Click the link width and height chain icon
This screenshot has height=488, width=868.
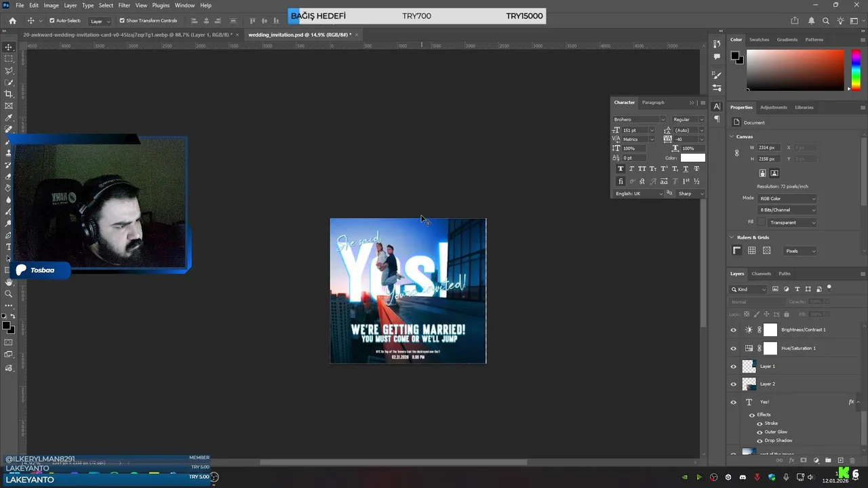pos(737,153)
